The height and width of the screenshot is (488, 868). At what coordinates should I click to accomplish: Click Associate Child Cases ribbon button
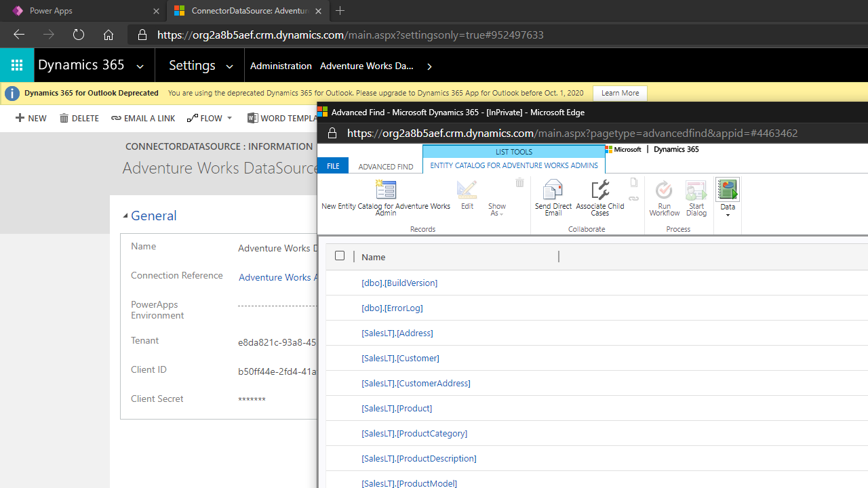[x=600, y=198]
